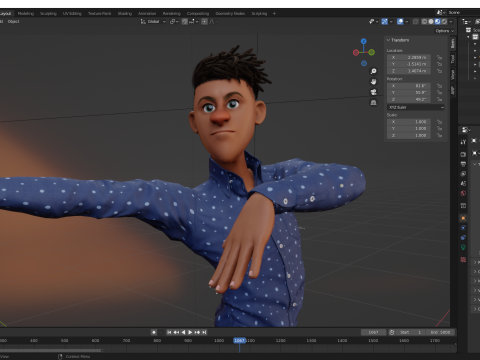Open shading options dropdown arrow
Viewport: 480px width, 360px height.
[x=451, y=22]
